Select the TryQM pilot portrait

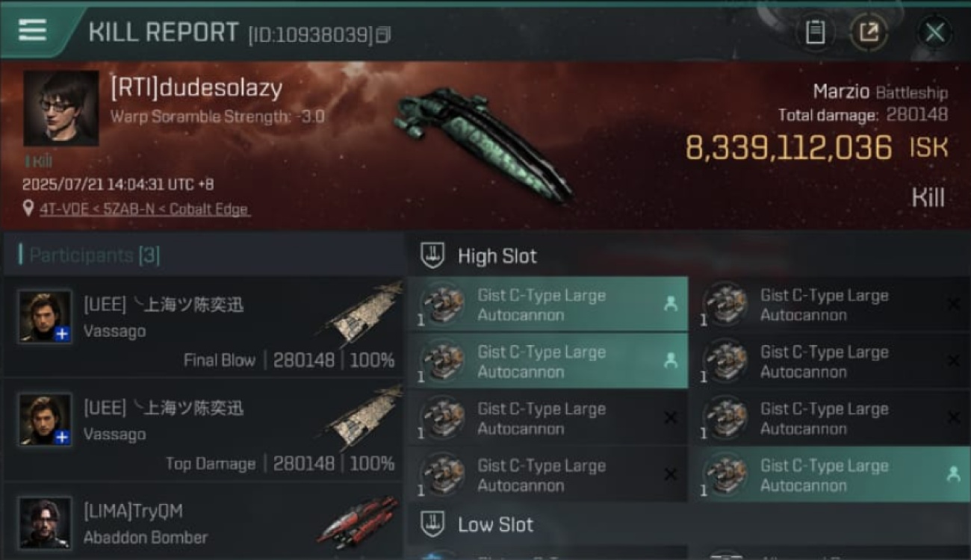46,523
